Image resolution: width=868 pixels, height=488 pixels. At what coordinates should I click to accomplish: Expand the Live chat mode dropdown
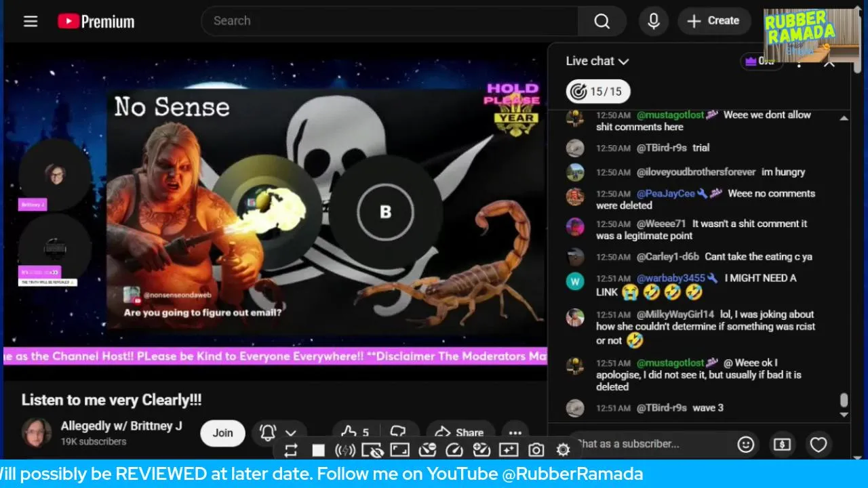click(x=597, y=61)
